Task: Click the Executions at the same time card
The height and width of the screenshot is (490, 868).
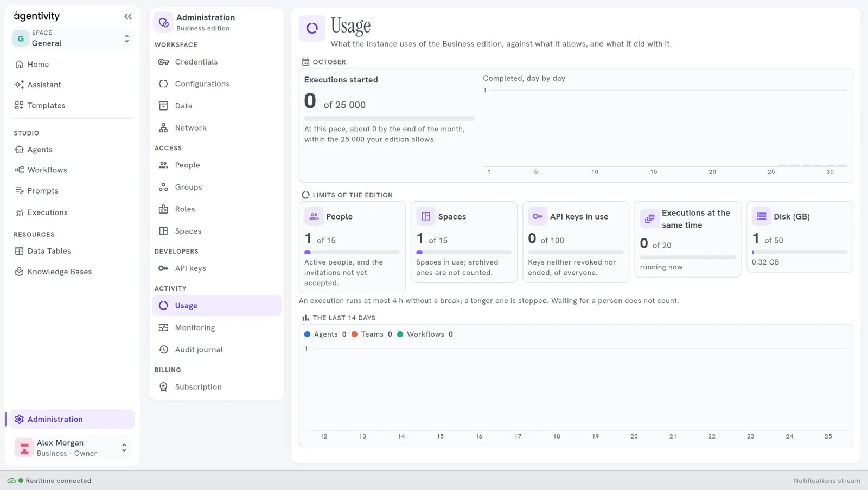Action: tap(687, 239)
